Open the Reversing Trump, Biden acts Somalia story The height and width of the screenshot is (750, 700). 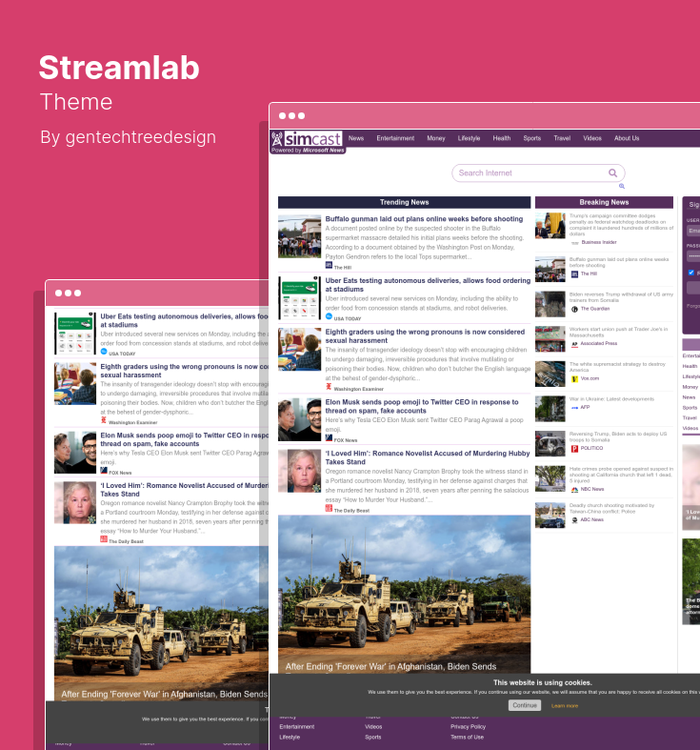618,436
